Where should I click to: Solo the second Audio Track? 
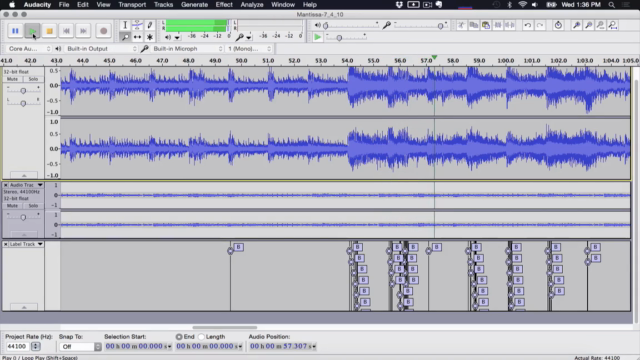(x=33, y=205)
